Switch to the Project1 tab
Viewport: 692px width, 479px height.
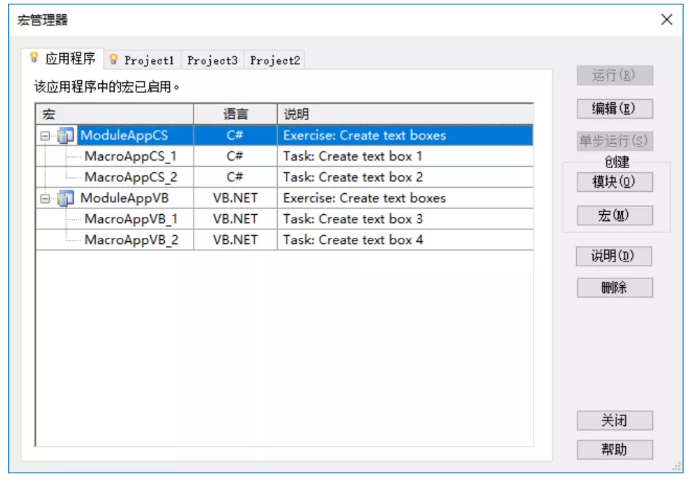142,60
